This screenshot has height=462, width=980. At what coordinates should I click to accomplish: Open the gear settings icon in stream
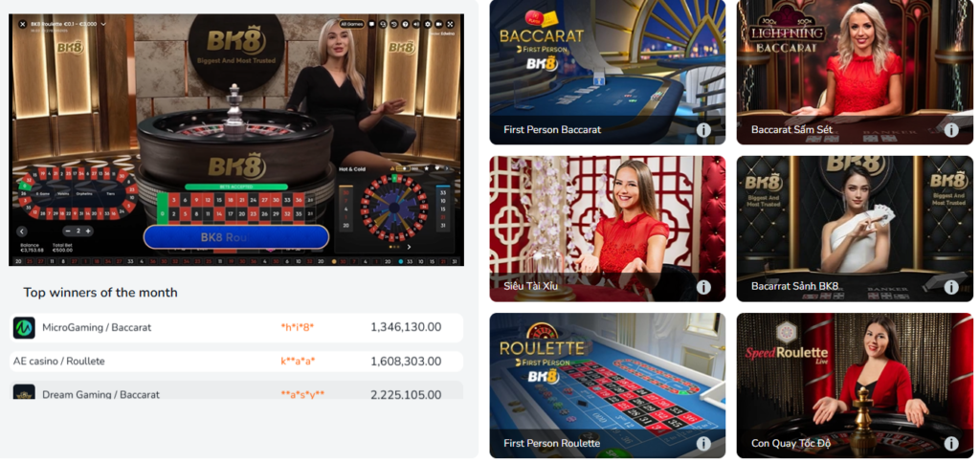[428, 24]
